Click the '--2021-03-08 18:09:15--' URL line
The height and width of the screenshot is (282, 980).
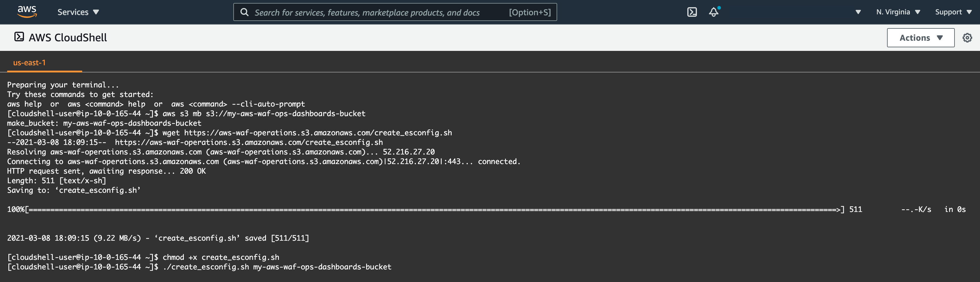pyautogui.click(x=195, y=142)
